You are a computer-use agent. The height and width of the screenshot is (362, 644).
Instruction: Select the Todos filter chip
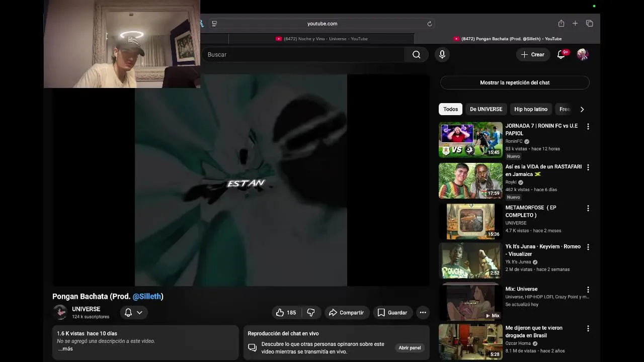[x=450, y=109]
